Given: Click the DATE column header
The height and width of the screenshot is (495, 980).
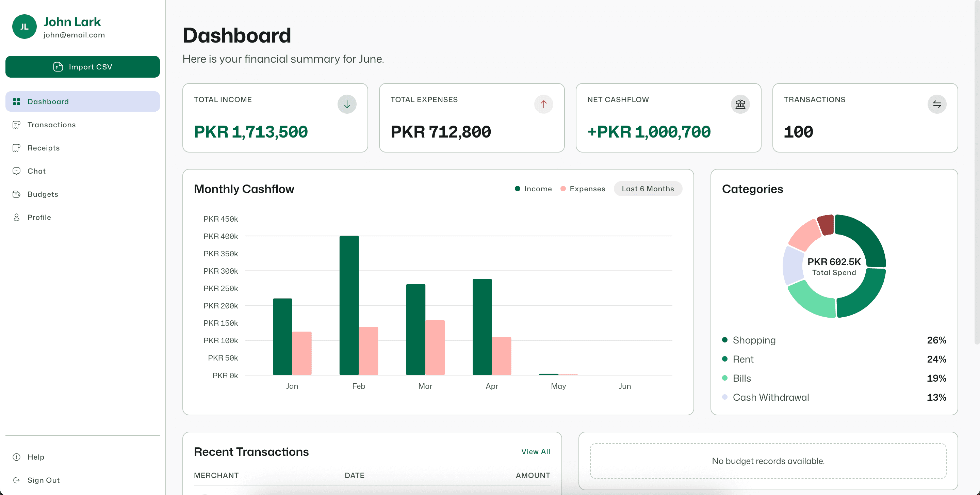Looking at the screenshot, I should (355, 475).
